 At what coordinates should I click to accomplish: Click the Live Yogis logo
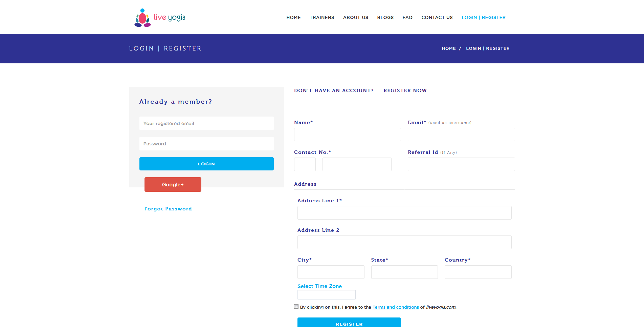[x=160, y=18]
